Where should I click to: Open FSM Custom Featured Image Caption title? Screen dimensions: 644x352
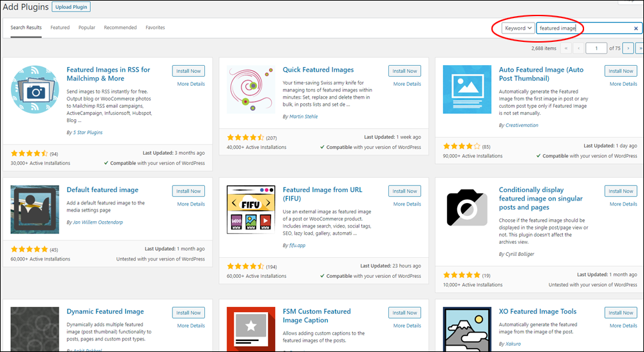tap(317, 316)
